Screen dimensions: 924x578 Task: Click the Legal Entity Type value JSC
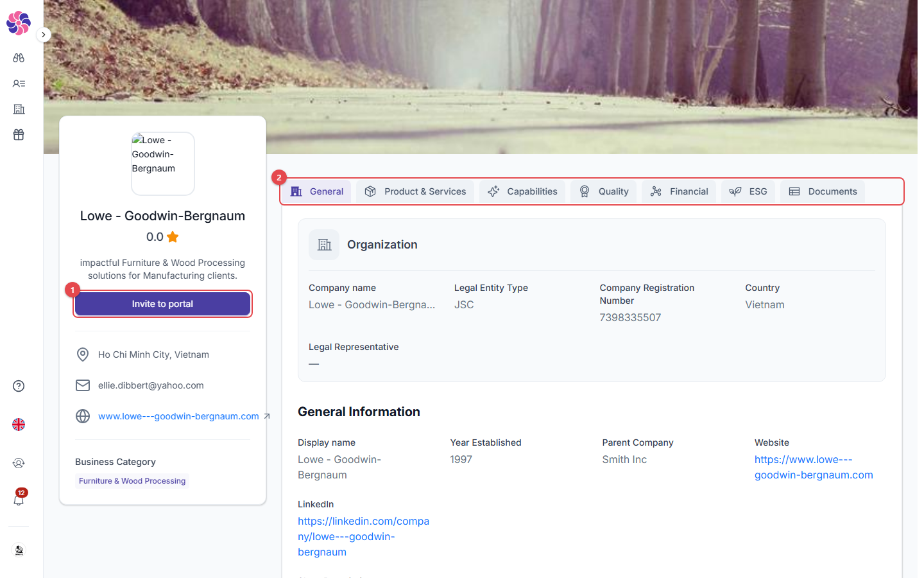[464, 304]
